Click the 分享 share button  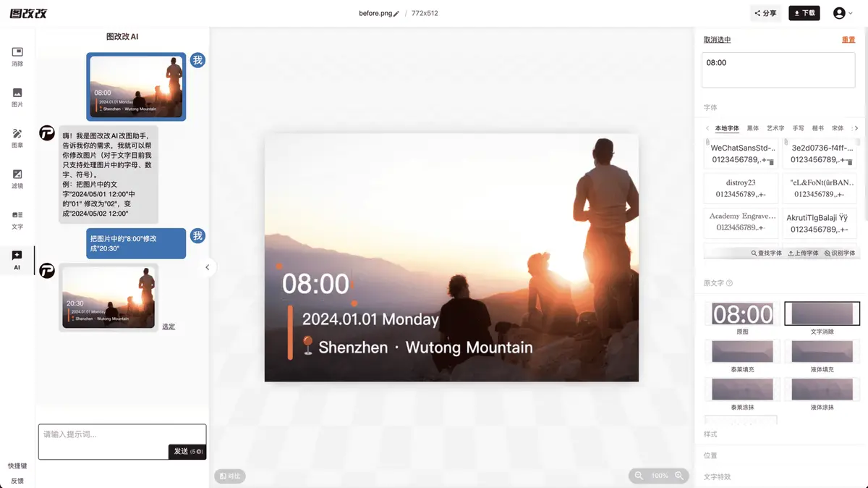click(x=765, y=13)
